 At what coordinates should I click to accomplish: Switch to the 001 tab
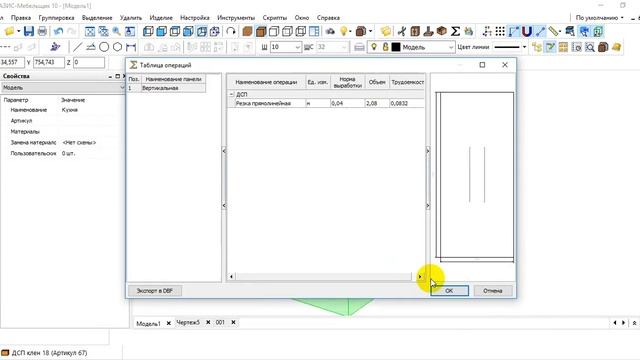pyautogui.click(x=220, y=322)
